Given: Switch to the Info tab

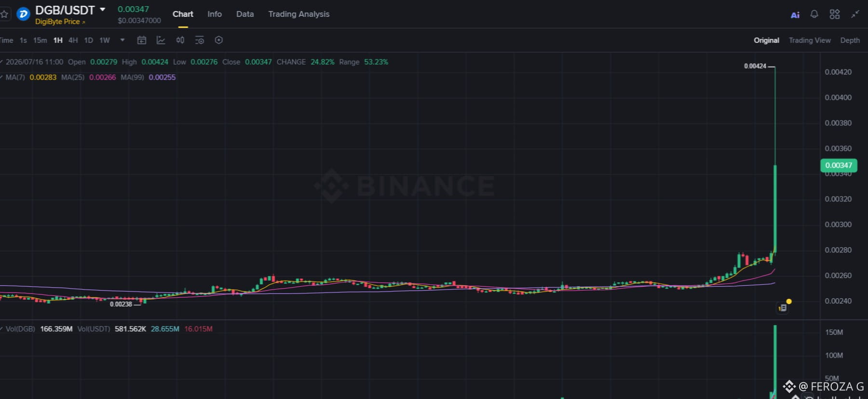Looking at the screenshot, I should (x=215, y=14).
